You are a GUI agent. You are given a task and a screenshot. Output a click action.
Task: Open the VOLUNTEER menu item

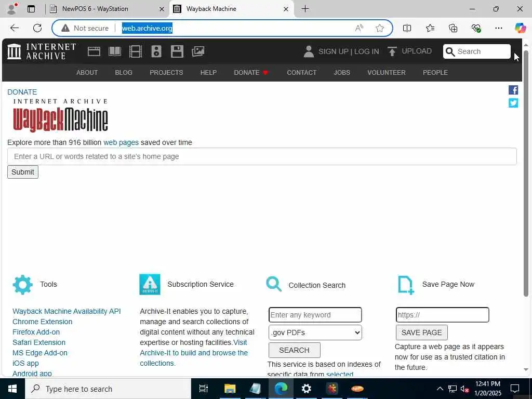(x=387, y=73)
